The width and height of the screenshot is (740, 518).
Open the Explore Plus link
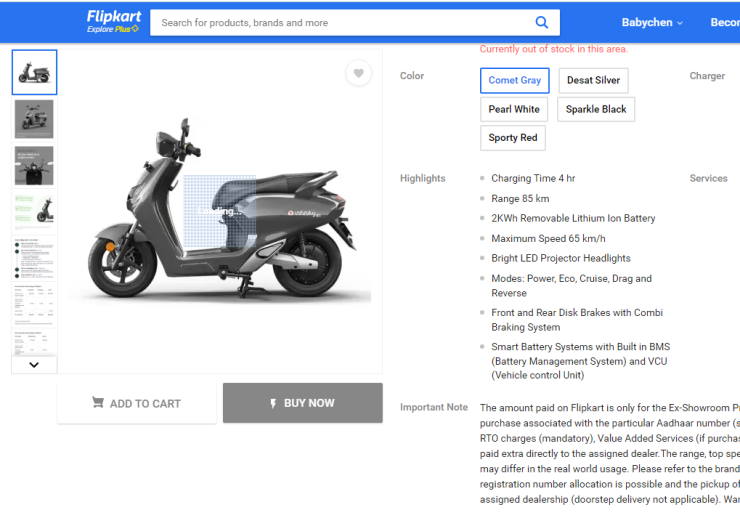click(113, 29)
